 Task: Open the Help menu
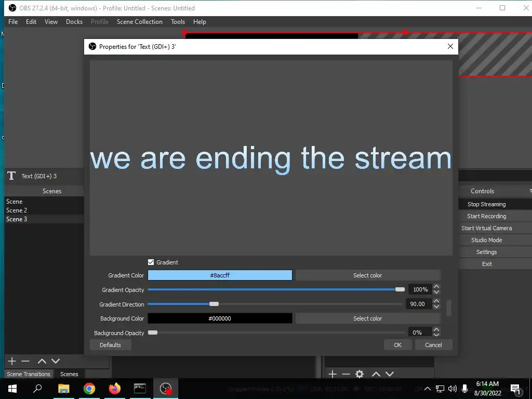point(199,22)
